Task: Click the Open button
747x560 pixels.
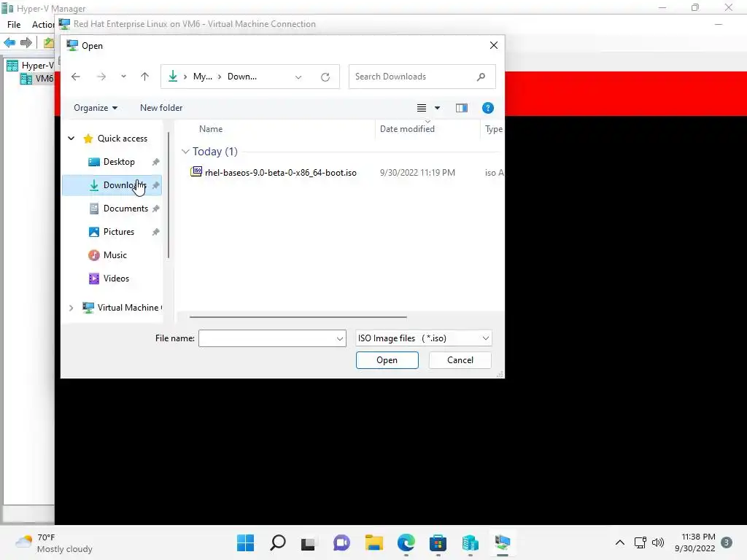Action: point(387,360)
